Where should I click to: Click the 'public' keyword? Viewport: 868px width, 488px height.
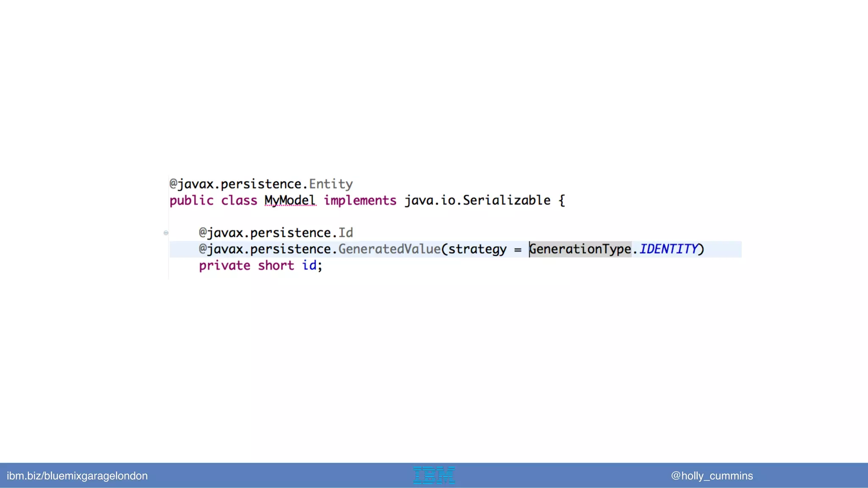pos(192,200)
